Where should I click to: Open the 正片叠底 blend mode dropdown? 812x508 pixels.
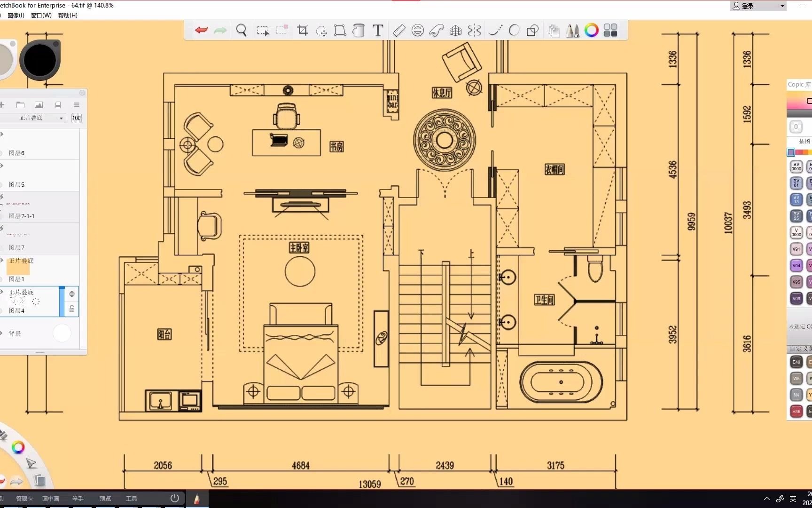pyautogui.click(x=32, y=118)
